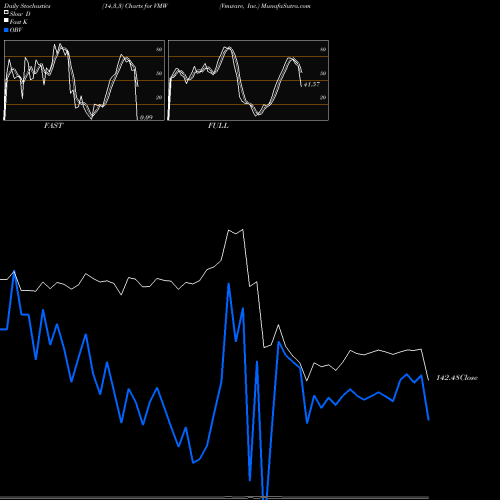Click the '142.48Close' price label
This screenshot has width=500, height=500.
(457, 378)
